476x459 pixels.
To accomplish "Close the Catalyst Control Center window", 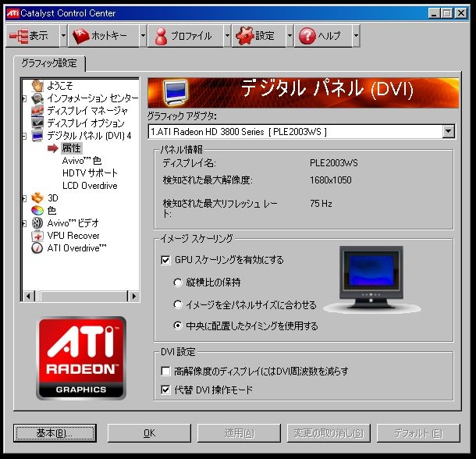I will pos(461,13).
